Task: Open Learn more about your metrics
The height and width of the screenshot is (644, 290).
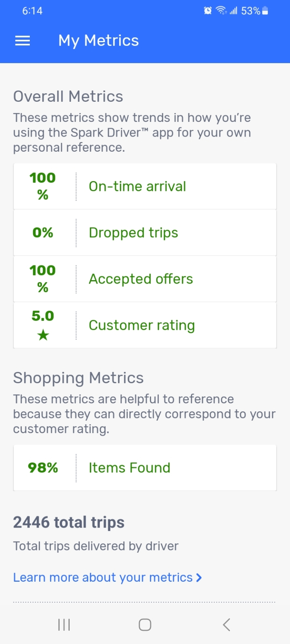Action: pos(103,577)
